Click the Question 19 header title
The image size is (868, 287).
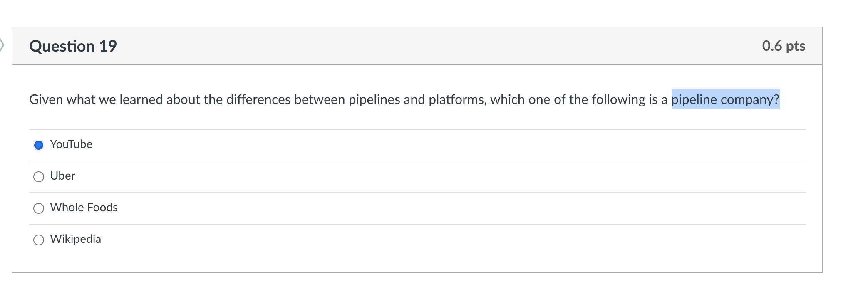[x=73, y=46]
